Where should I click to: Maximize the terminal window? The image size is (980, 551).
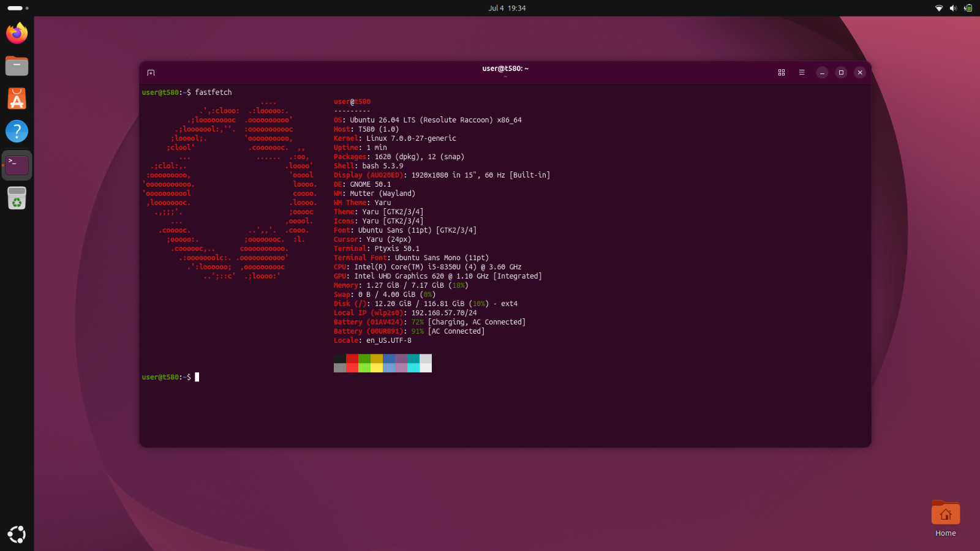(x=841, y=72)
